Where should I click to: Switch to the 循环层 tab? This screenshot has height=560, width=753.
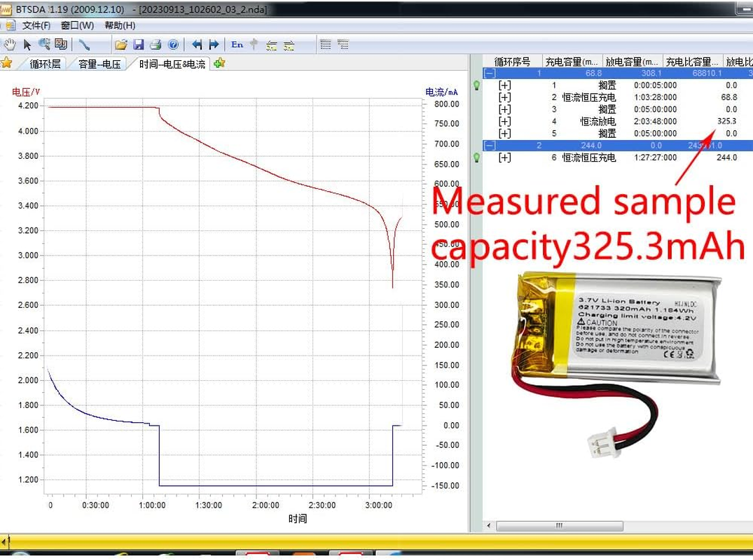tap(46, 64)
